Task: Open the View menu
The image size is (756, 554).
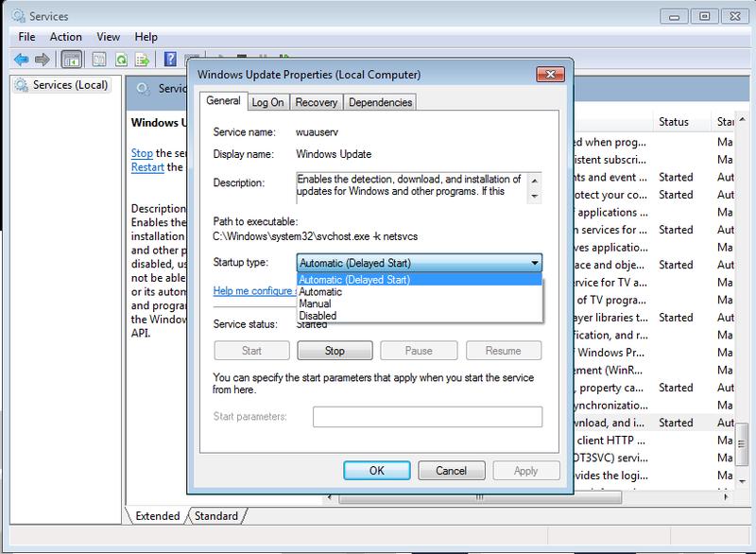Action: [108, 37]
